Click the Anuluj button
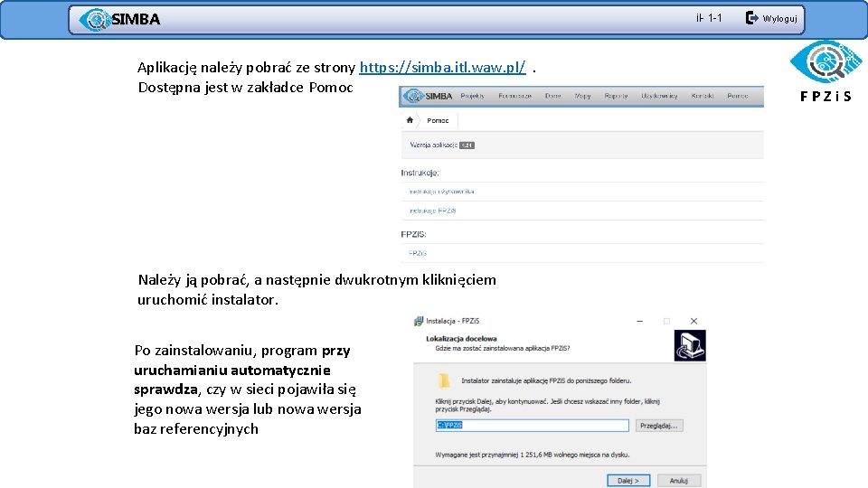Image resolution: width=868 pixels, height=488 pixels. tap(679, 480)
